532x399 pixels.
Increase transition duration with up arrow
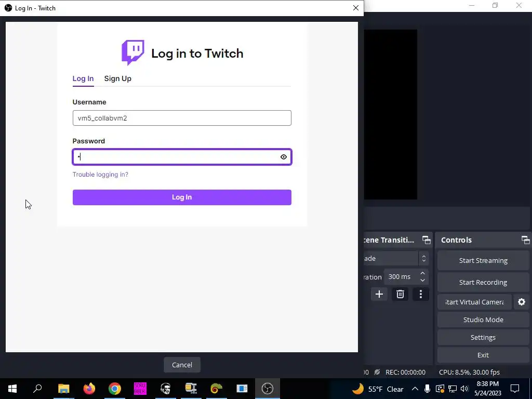coord(422,273)
